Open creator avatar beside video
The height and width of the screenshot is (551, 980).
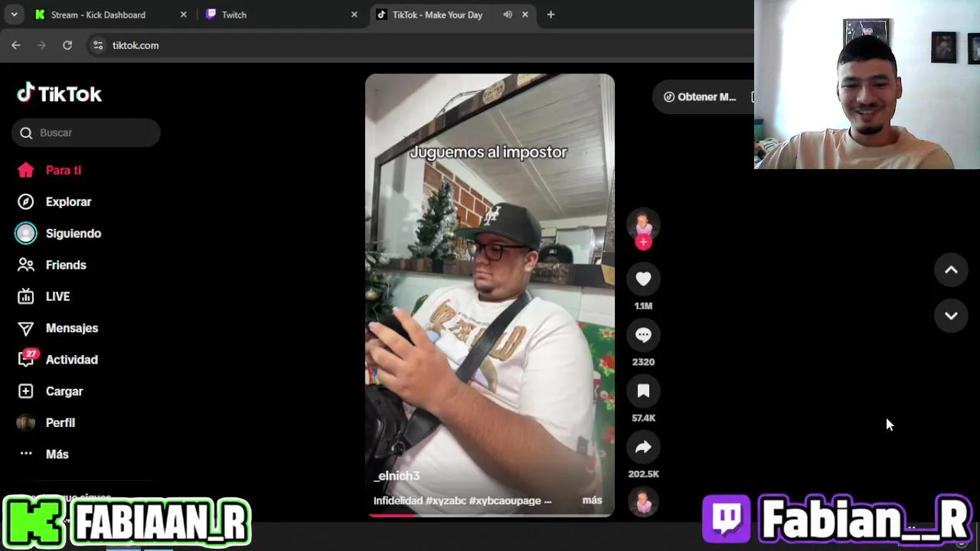[x=643, y=223]
